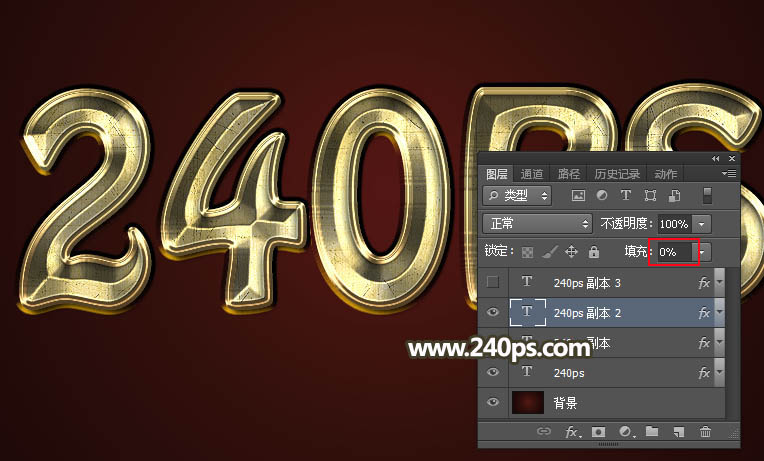764x461 pixels.
Task: Click T thumbnail of 240ps 副本 2
Action: pyautogui.click(x=527, y=312)
